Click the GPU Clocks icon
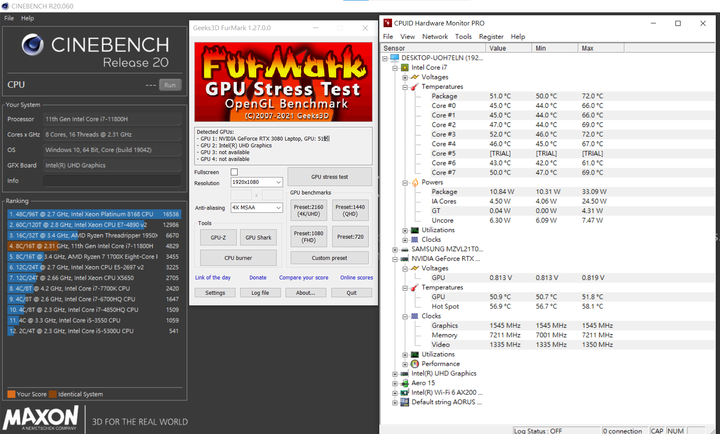720x434 pixels. (415, 316)
